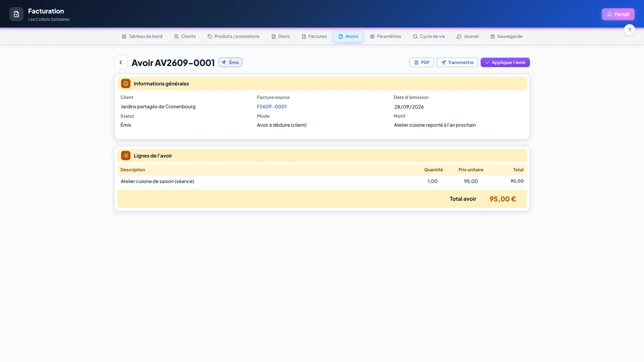Click the emission date 28/09/2026

coord(409,107)
